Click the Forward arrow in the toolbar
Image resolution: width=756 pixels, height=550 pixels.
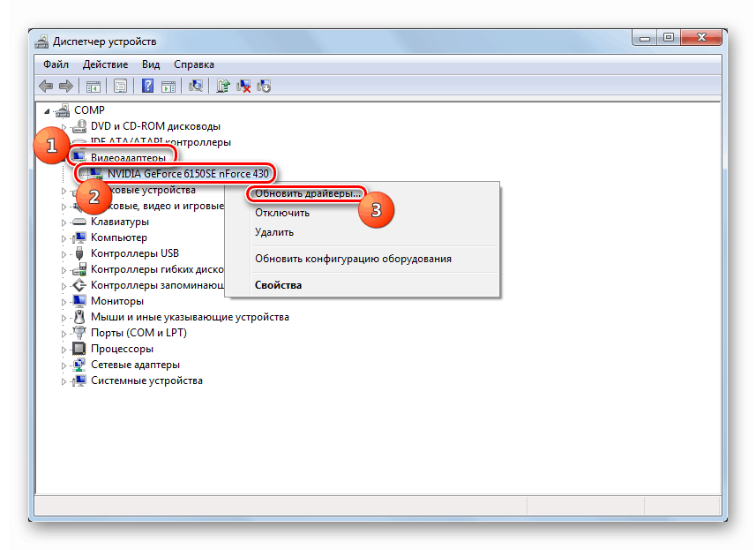66,87
